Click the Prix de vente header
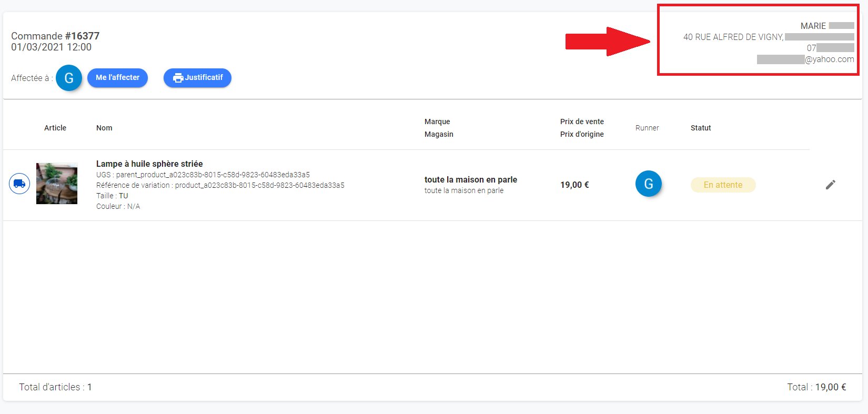 pos(582,122)
